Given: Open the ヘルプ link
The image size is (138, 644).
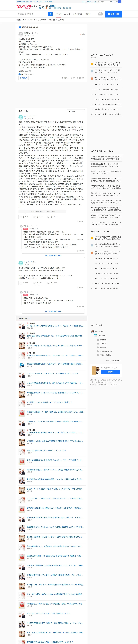Looking at the screenshot, I should point(94,2).
